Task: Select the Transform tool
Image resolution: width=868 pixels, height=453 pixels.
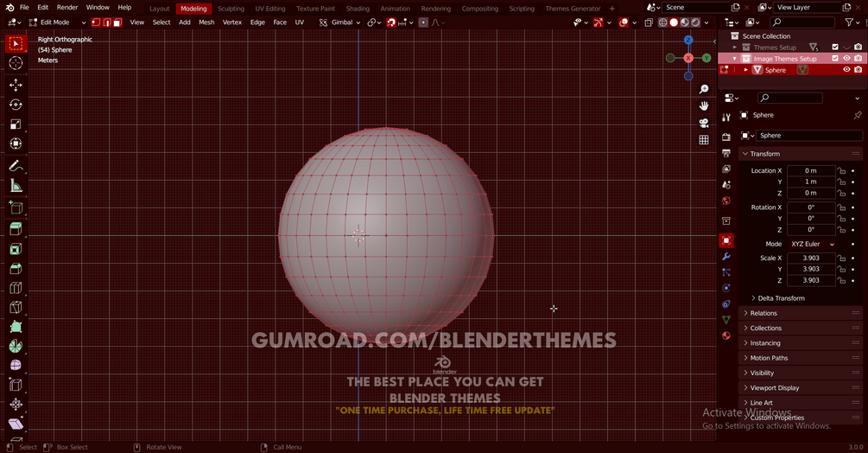Action: coord(16,144)
